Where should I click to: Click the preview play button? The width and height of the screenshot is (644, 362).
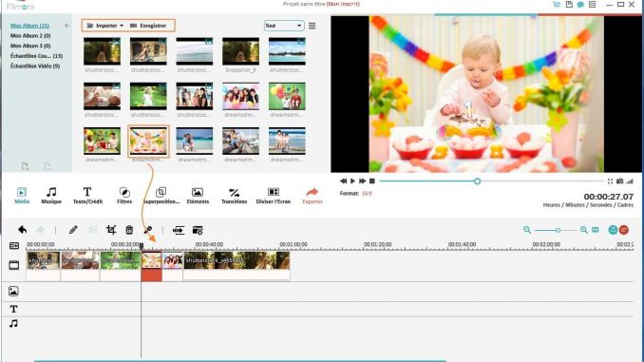pos(352,181)
